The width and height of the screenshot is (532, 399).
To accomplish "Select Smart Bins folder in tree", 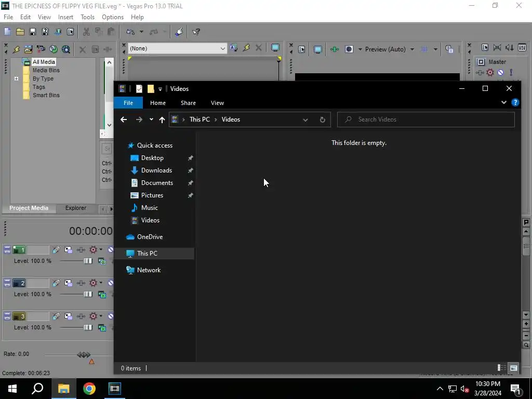I will [x=46, y=96].
